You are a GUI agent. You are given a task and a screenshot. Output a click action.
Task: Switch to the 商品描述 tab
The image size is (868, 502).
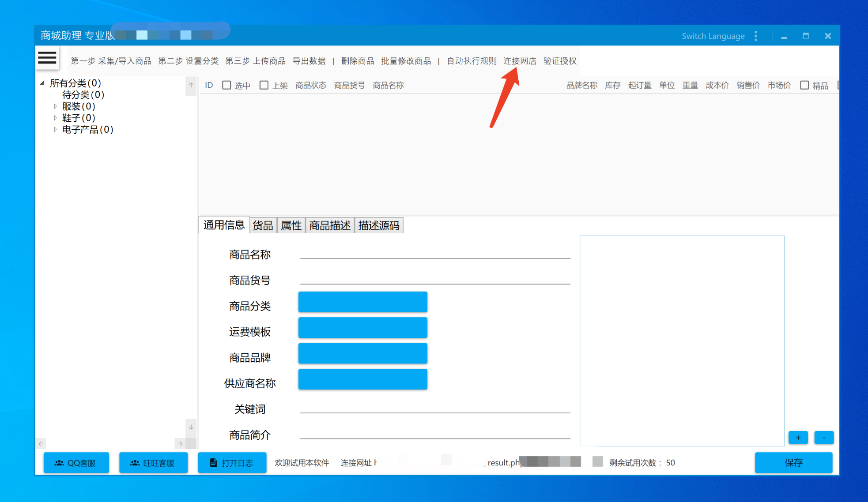(329, 225)
